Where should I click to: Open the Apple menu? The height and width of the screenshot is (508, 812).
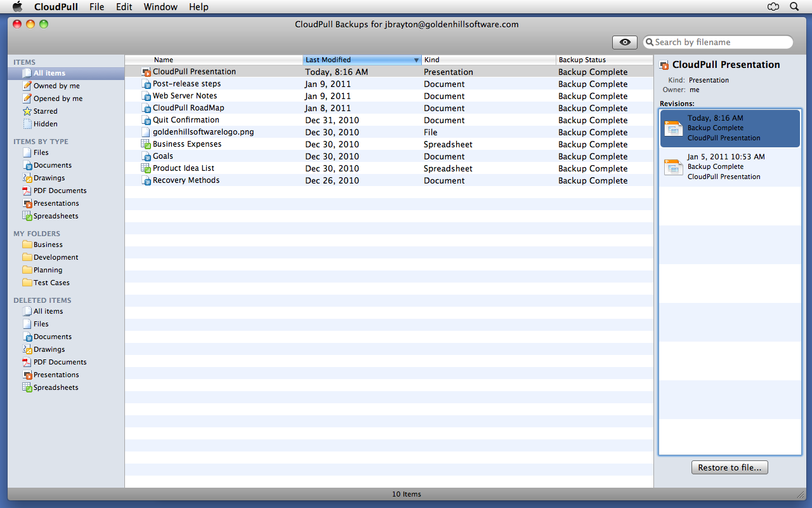pyautogui.click(x=17, y=7)
